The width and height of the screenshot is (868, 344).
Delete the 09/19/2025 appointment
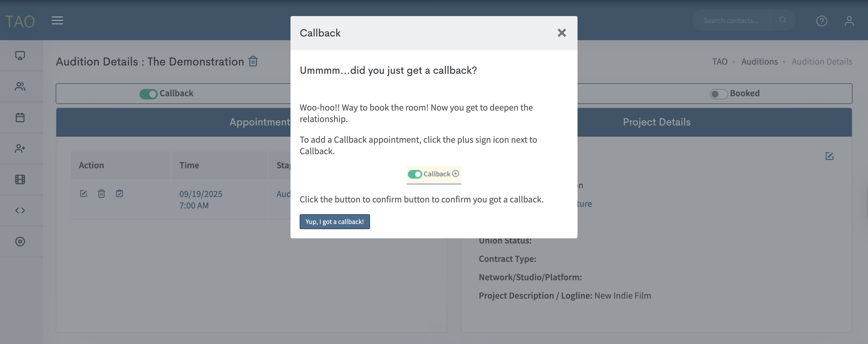101,194
